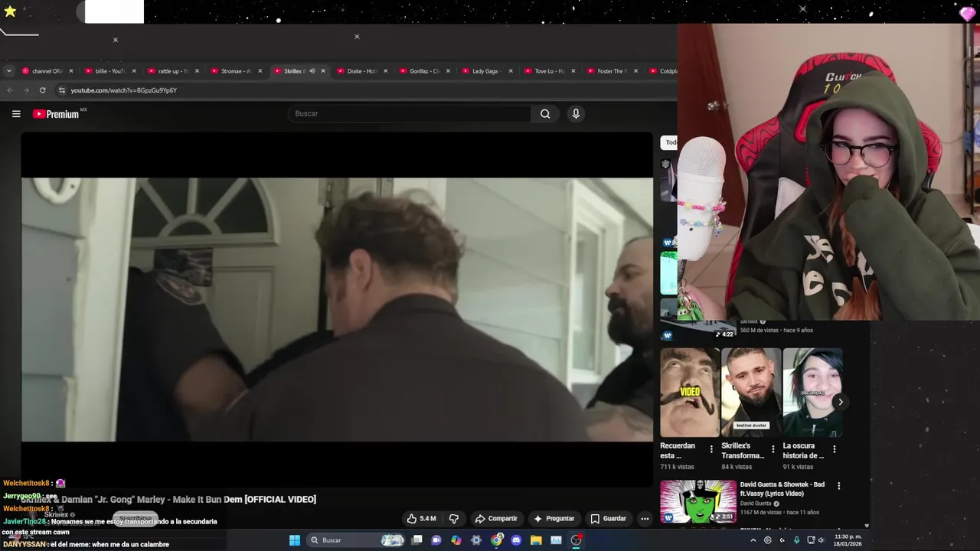Open options for David Guetta 'Bad' video
980x551 pixels.
(x=838, y=486)
